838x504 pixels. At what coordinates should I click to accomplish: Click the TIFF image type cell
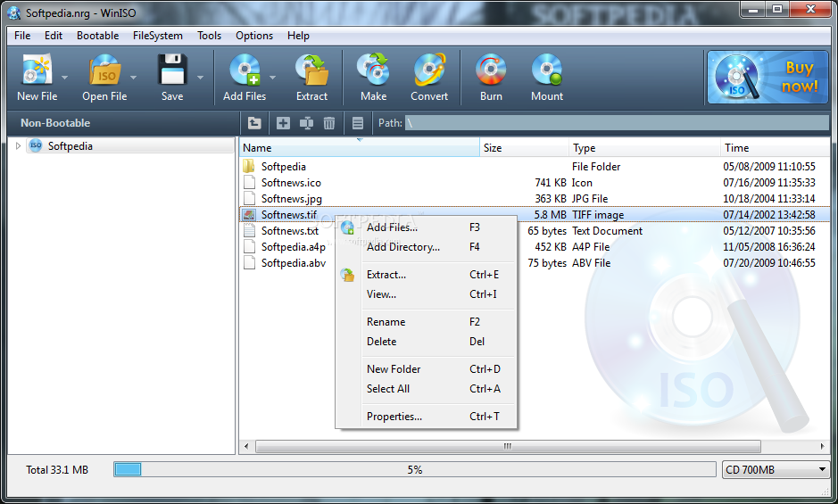(x=598, y=215)
